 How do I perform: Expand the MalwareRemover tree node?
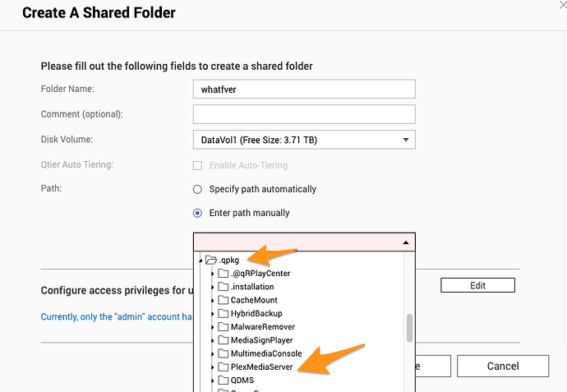pyautogui.click(x=213, y=328)
